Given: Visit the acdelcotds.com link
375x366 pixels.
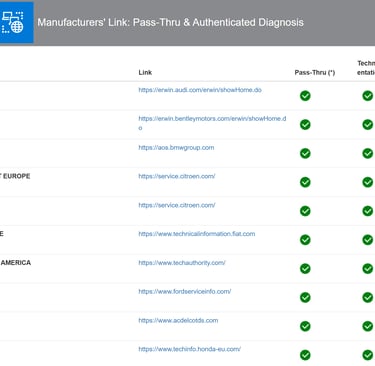Looking at the screenshot, I should pyautogui.click(x=178, y=320).
